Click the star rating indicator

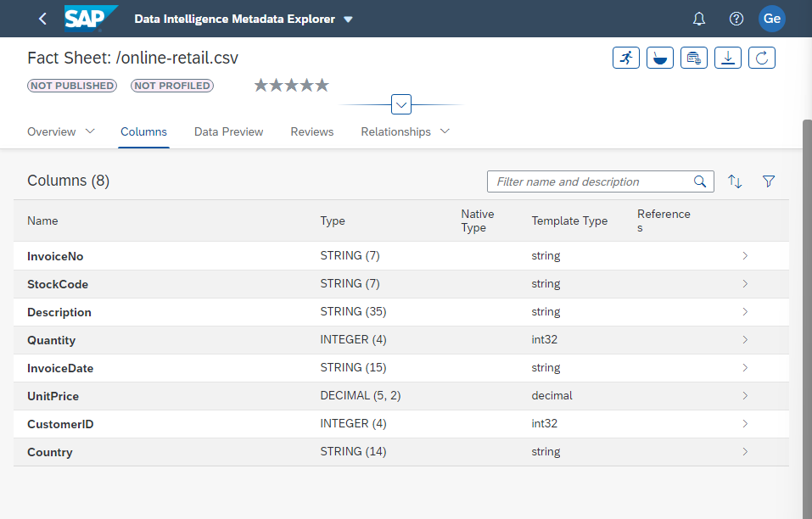point(291,85)
